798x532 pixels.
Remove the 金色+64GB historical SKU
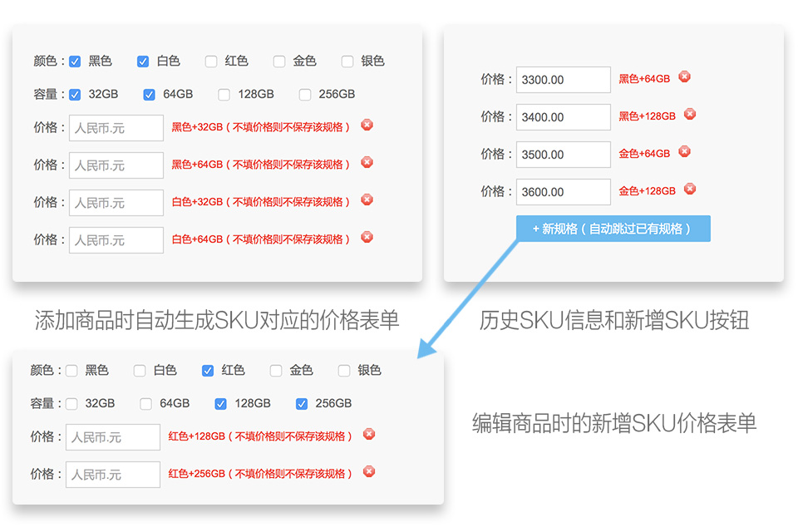click(x=684, y=151)
